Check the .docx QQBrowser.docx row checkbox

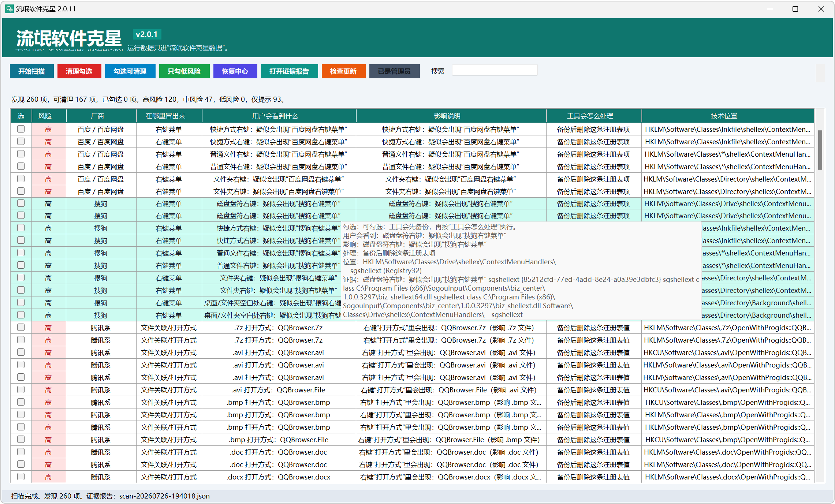coord(21,477)
